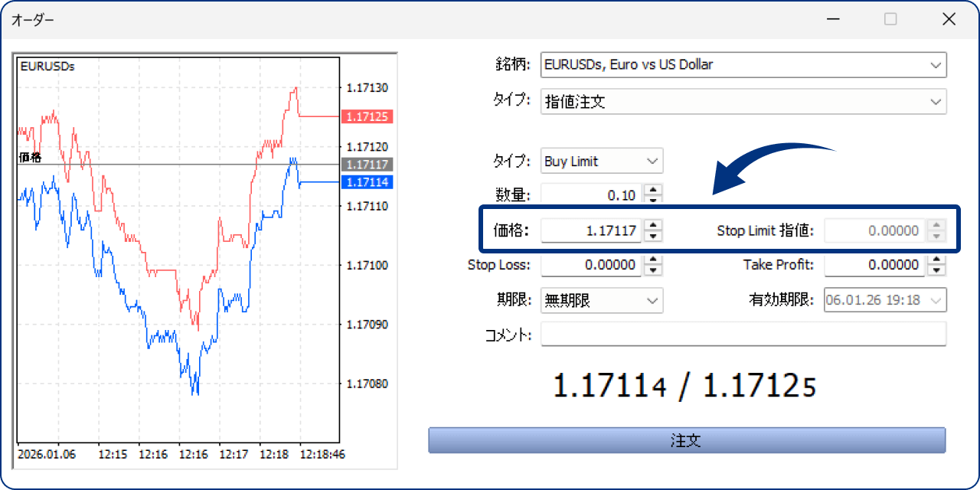Viewport: 980px width, 490px height.
Task: Click the red ask label 1.17125
Action: (x=367, y=117)
